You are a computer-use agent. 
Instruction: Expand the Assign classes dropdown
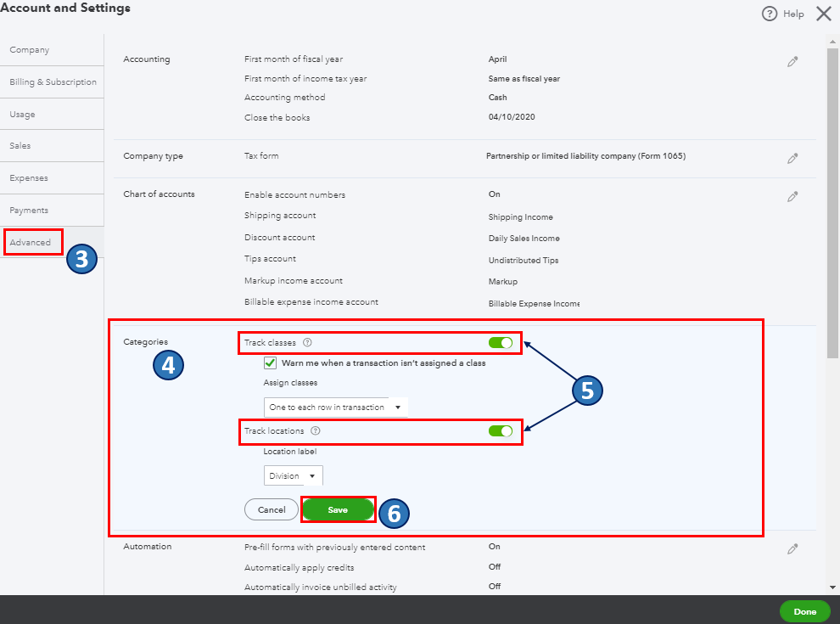point(336,408)
